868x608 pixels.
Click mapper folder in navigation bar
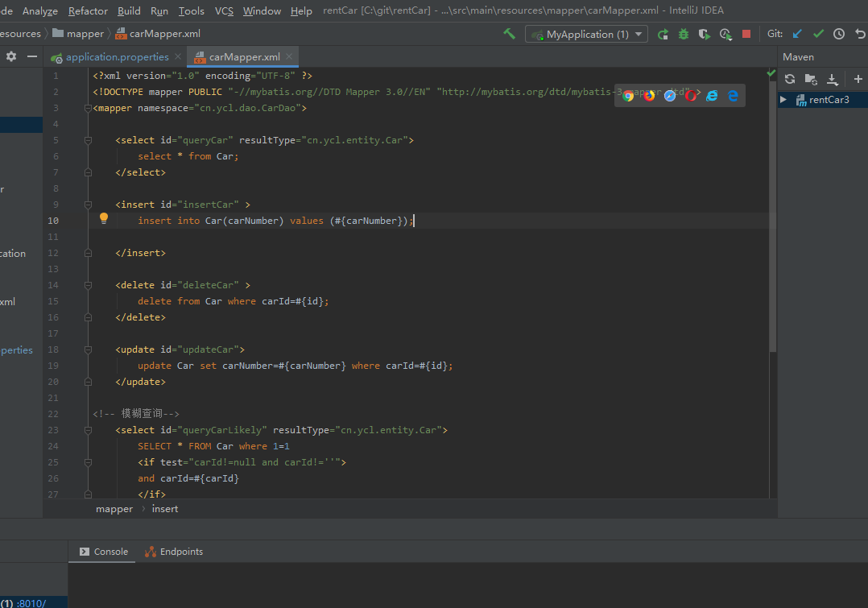coord(78,34)
